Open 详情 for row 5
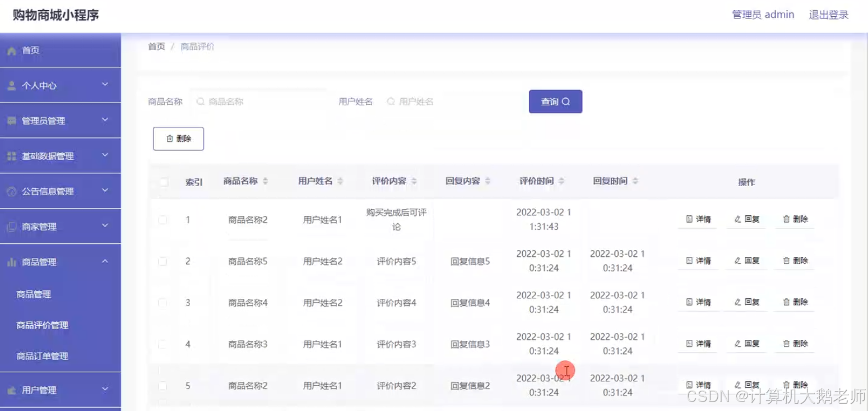This screenshot has height=411, width=868. click(x=698, y=385)
